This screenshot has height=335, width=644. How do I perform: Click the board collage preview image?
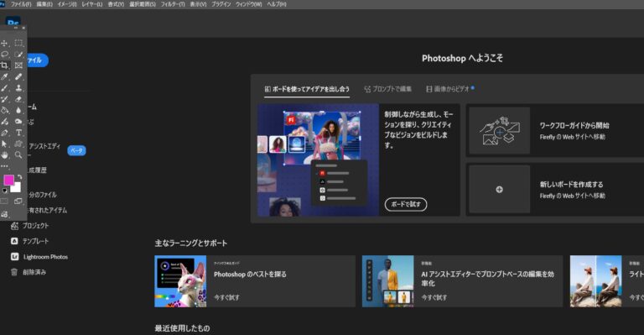pos(319,160)
